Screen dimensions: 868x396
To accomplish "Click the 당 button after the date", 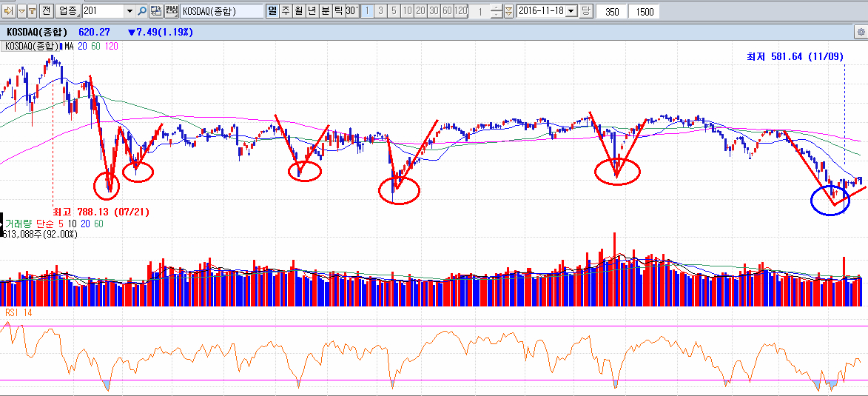I will [x=585, y=11].
